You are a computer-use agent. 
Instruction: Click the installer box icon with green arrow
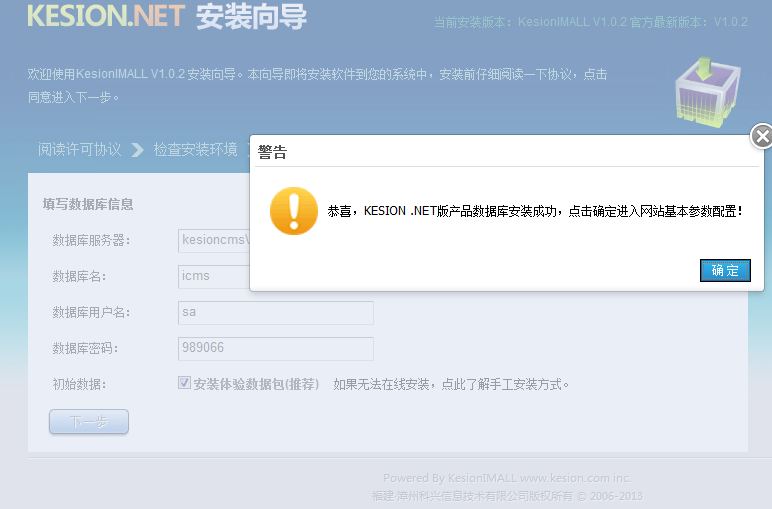[x=708, y=93]
